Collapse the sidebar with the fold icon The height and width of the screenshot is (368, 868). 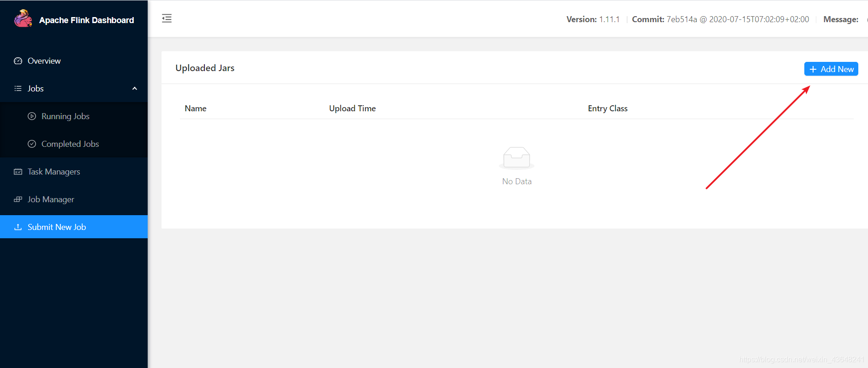(x=167, y=18)
